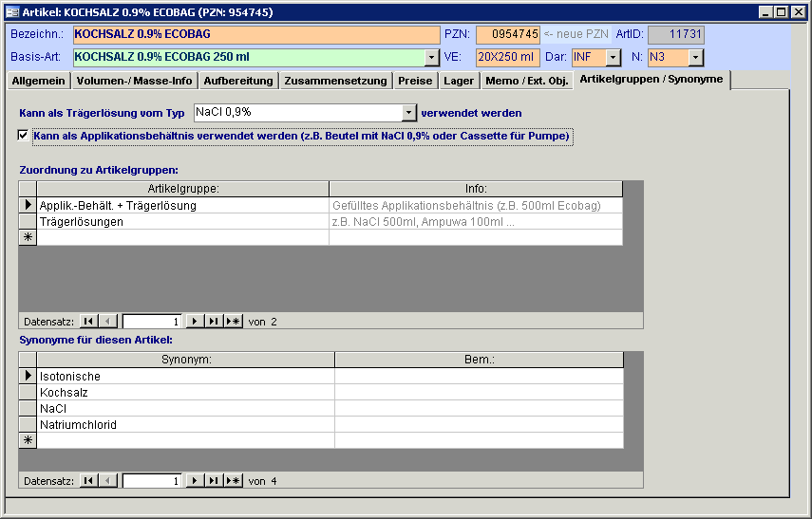Screen dimensions: 812x519
Task: Click the Bem. column header
Action: point(480,360)
